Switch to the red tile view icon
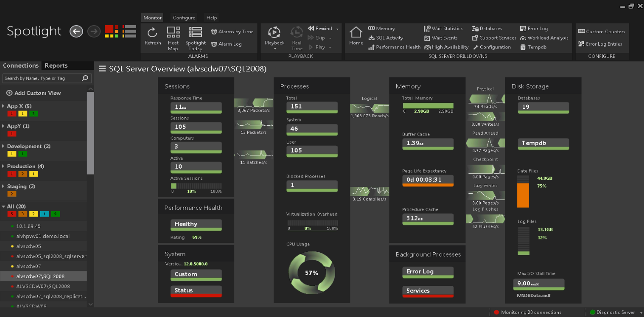The width and height of the screenshot is (644, 317). coord(112,31)
